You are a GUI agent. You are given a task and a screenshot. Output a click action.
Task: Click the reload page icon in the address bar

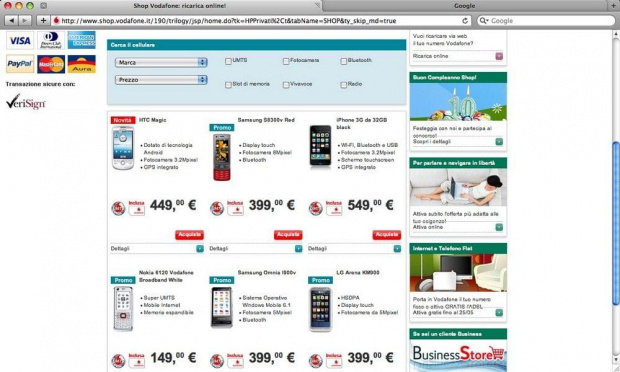click(465, 21)
